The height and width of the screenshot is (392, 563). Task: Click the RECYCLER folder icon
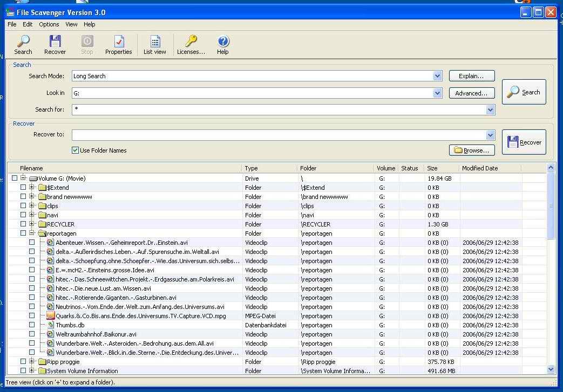coord(42,224)
